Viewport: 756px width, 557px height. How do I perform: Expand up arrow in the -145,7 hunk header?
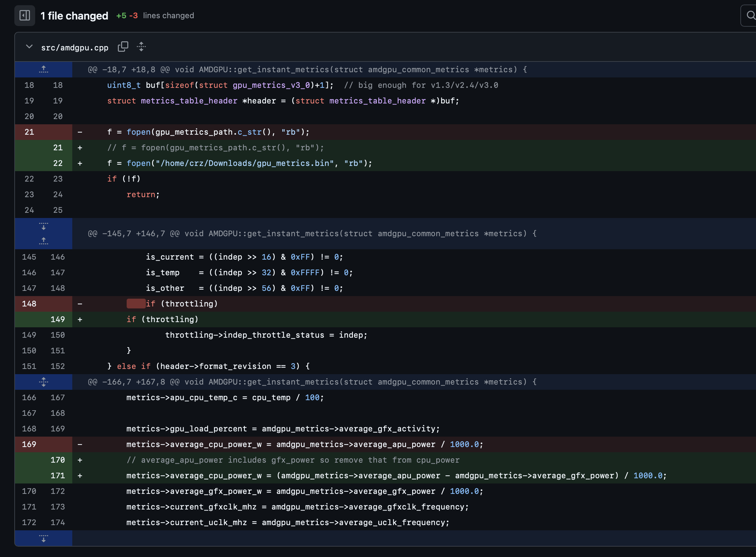(44, 241)
